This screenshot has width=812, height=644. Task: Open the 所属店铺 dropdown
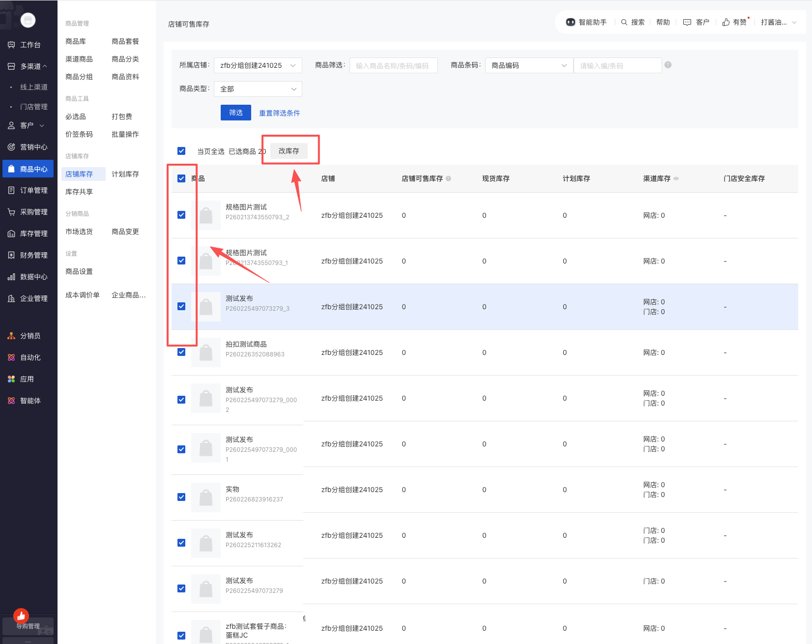point(258,65)
